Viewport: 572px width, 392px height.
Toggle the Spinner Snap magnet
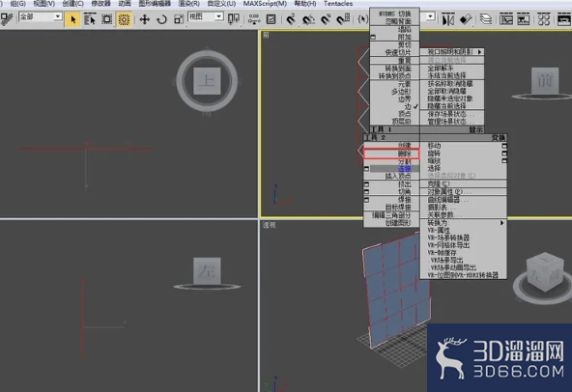[343, 19]
